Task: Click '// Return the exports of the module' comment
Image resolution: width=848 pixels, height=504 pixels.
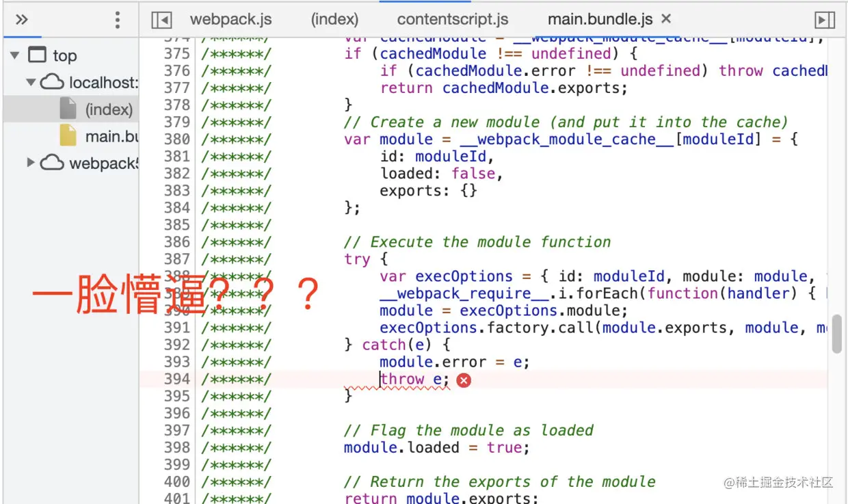Action: pyautogui.click(x=500, y=481)
